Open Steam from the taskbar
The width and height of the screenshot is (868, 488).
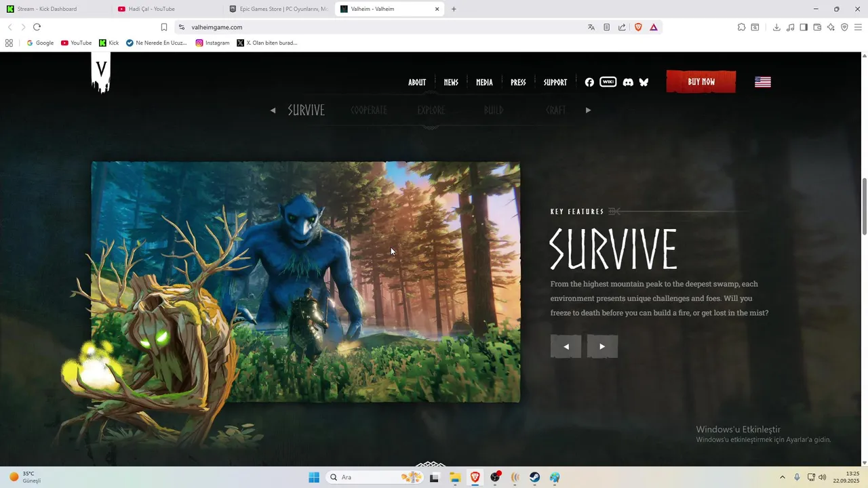(535, 477)
